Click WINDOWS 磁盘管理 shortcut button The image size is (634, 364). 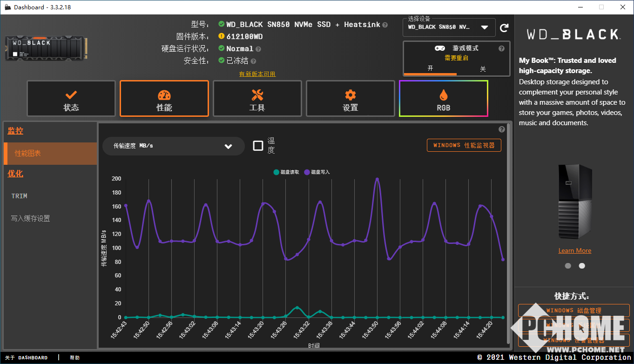point(574,310)
